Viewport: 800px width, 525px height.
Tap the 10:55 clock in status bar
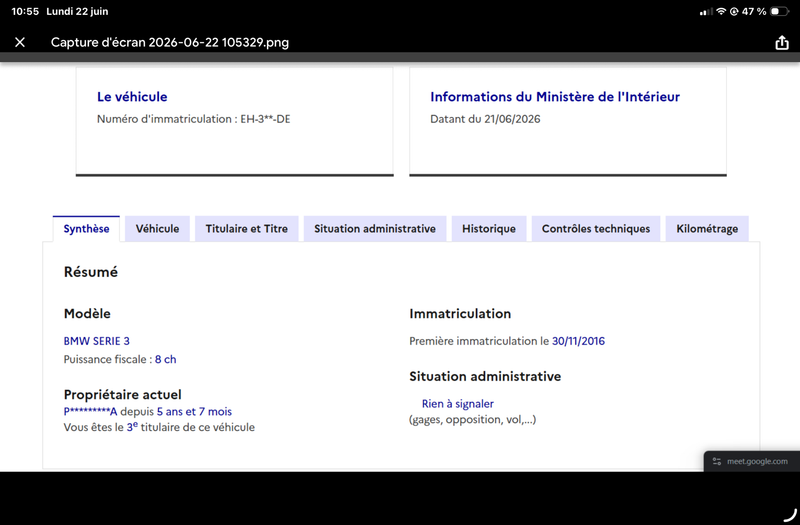pos(25,11)
